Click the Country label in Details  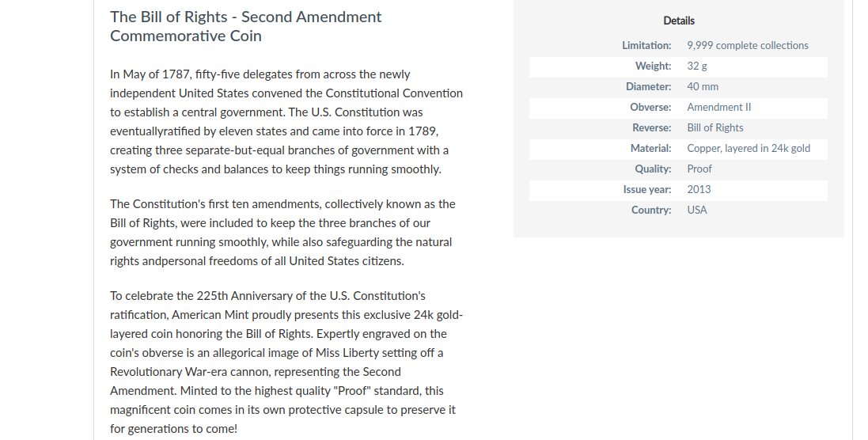[651, 210]
